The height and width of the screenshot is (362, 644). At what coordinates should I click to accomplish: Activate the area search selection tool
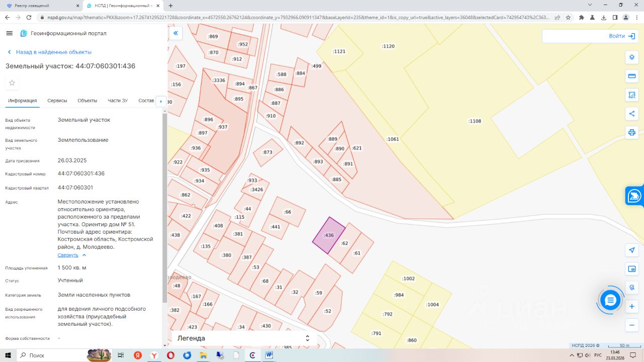(632, 95)
